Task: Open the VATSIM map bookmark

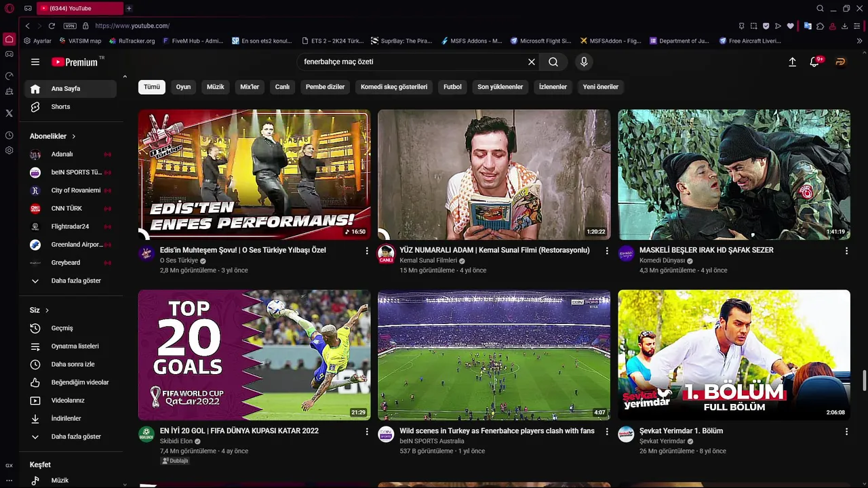Action: [x=80, y=41]
